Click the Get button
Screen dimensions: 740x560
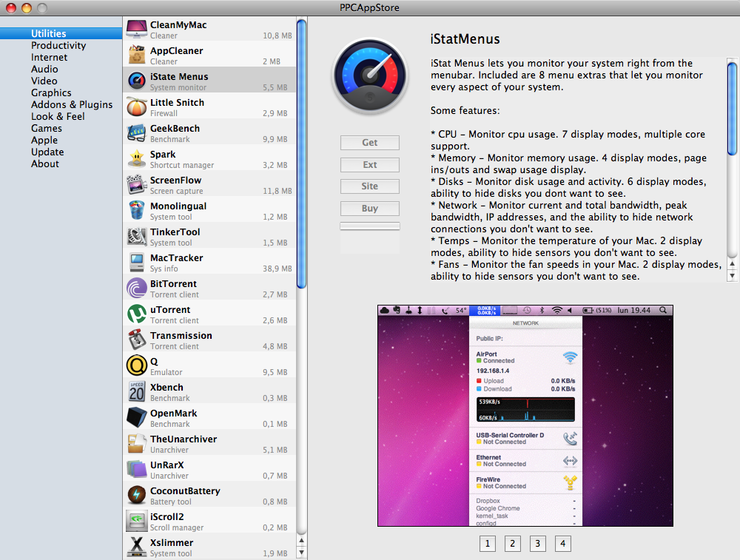pos(370,143)
